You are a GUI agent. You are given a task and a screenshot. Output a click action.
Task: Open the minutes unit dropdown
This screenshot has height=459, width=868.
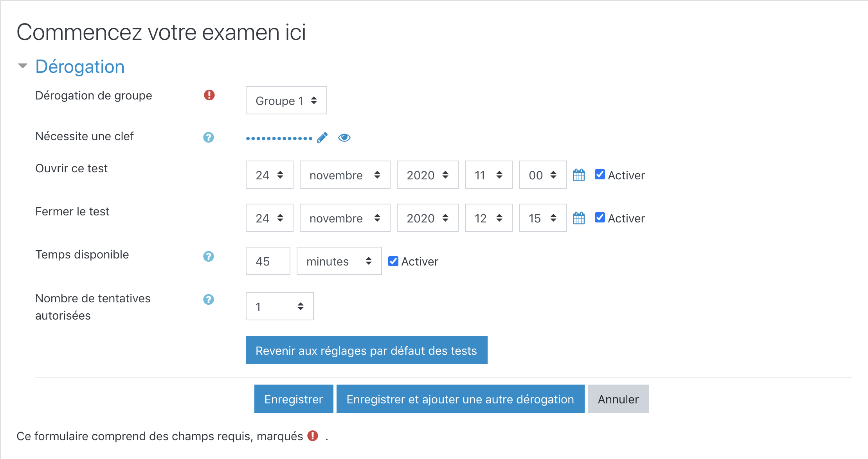[x=339, y=261]
